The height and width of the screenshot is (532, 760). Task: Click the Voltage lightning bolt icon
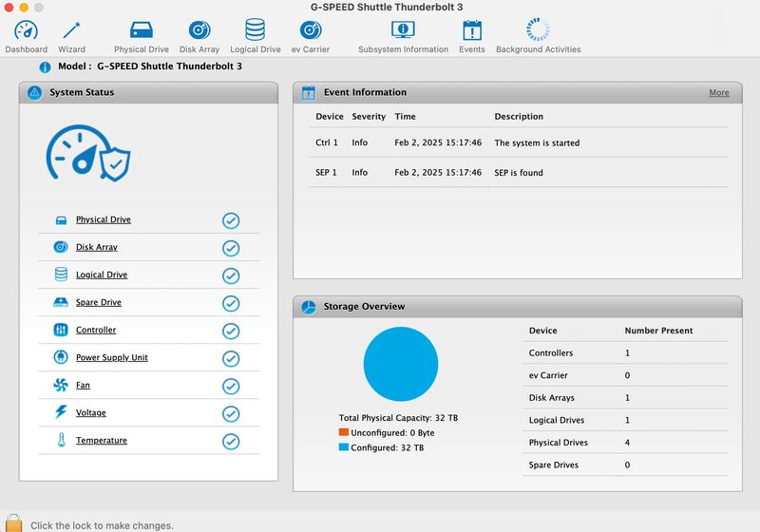coord(61,413)
